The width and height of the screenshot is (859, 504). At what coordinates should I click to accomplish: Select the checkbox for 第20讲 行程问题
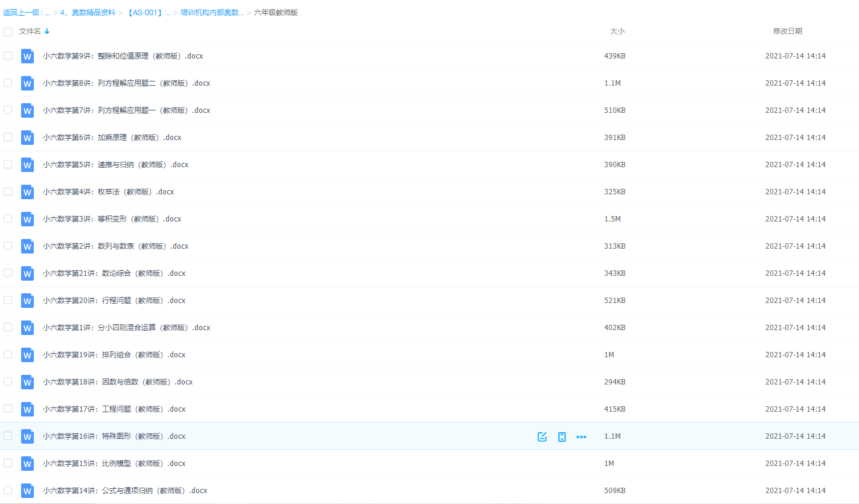click(8, 300)
